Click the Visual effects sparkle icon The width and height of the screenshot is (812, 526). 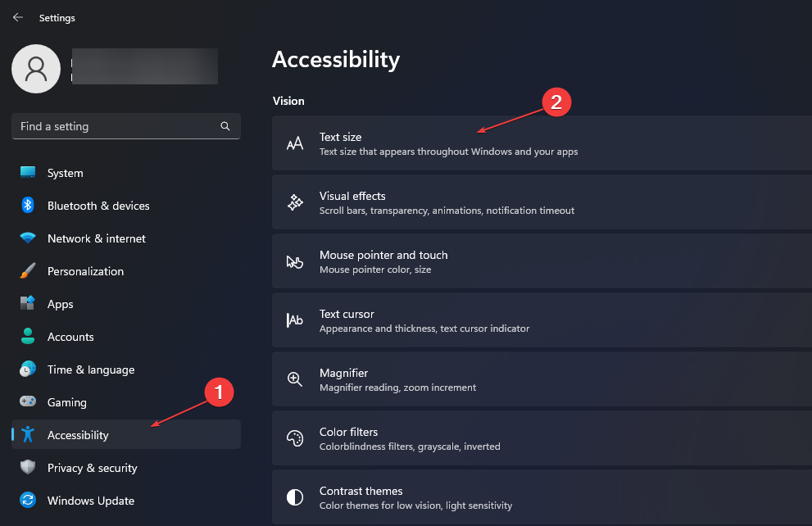pos(295,202)
